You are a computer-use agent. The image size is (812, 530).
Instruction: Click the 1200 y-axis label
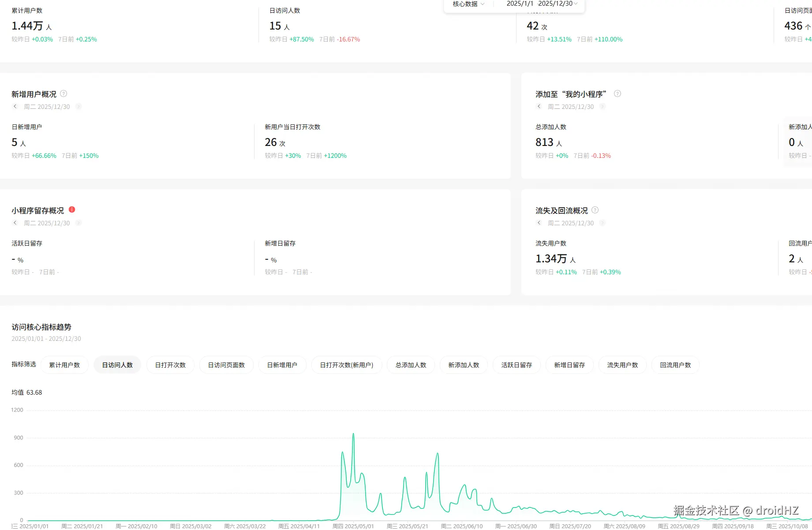coord(17,410)
